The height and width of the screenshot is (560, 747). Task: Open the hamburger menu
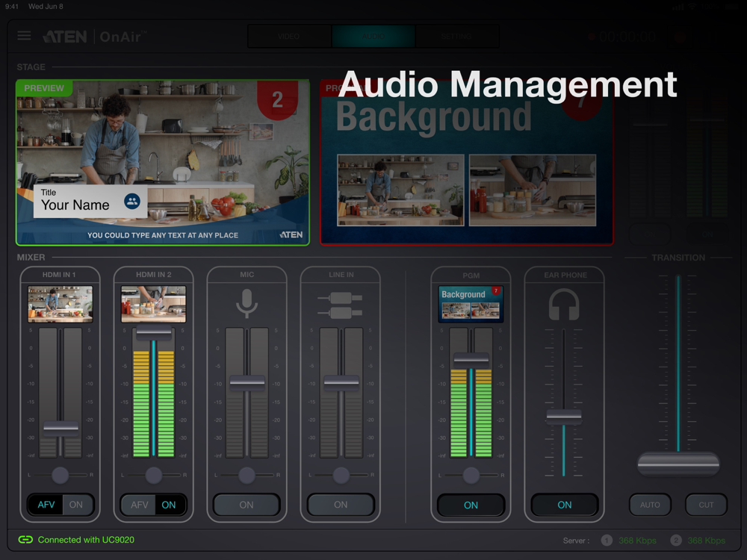pyautogui.click(x=24, y=36)
